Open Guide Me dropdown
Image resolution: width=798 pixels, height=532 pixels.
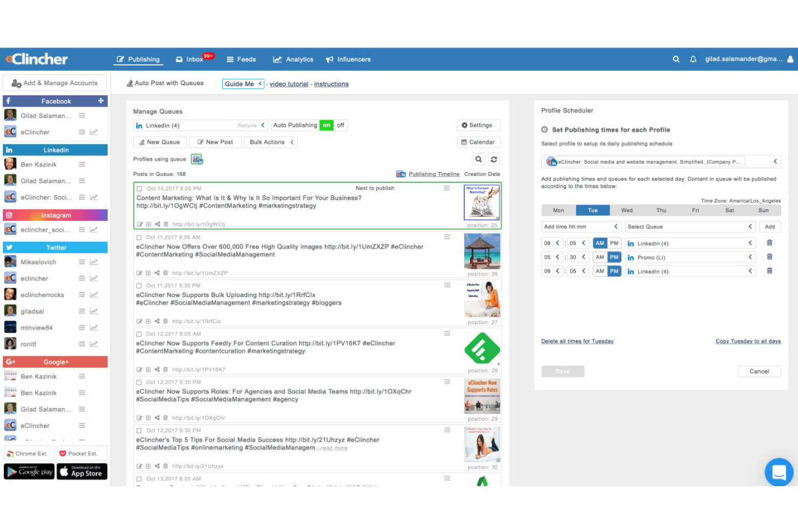tap(243, 84)
